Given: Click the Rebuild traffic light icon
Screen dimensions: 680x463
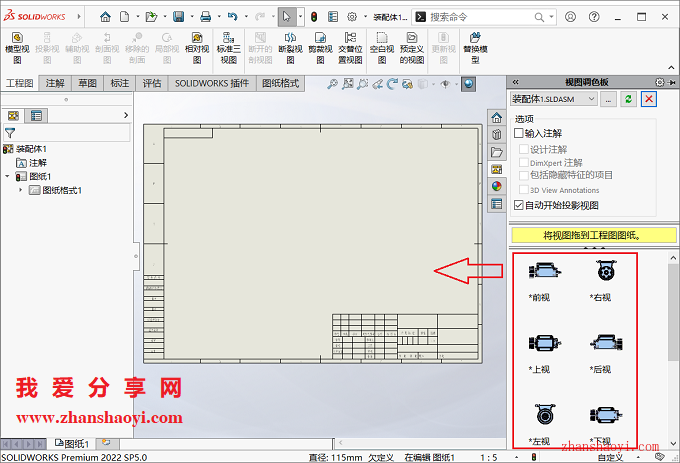Looking at the screenshot, I should 314,17.
